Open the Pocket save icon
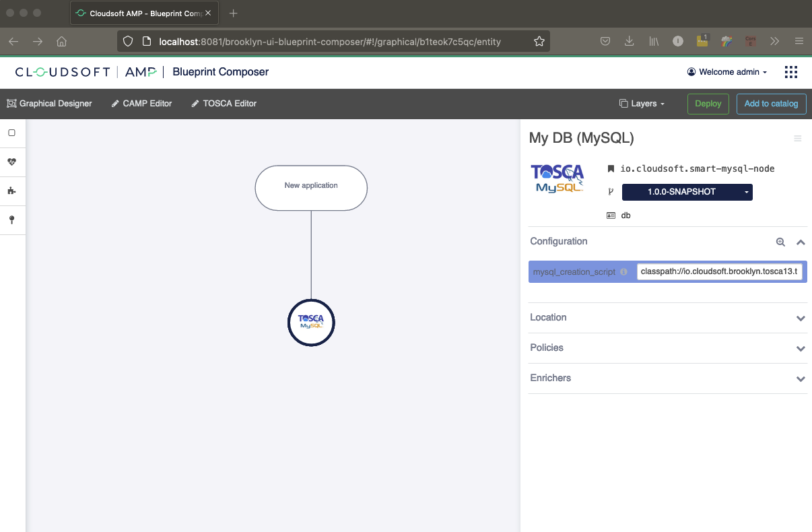This screenshot has width=812, height=532. pyautogui.click(x=605, y=42)
